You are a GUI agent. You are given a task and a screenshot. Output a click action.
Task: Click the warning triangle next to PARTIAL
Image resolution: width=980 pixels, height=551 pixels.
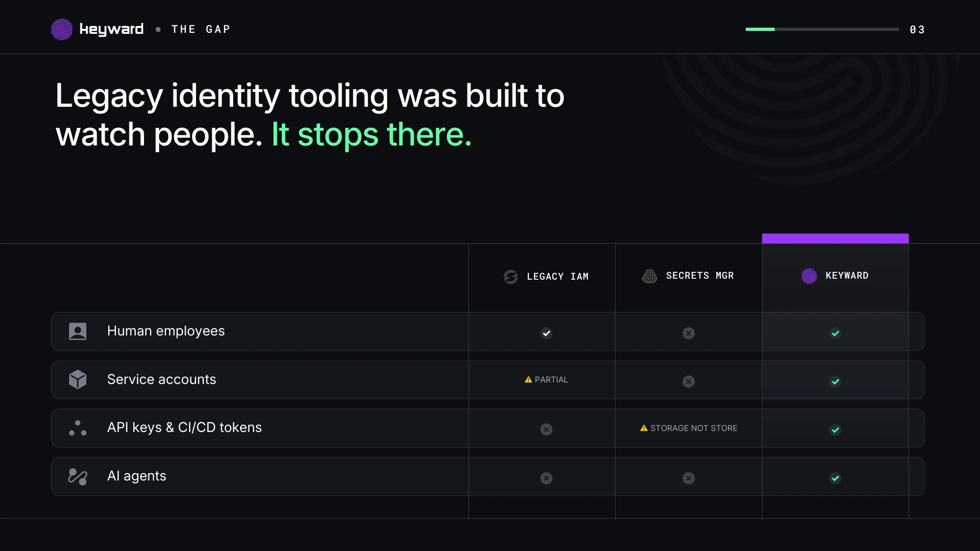[528, 380]
